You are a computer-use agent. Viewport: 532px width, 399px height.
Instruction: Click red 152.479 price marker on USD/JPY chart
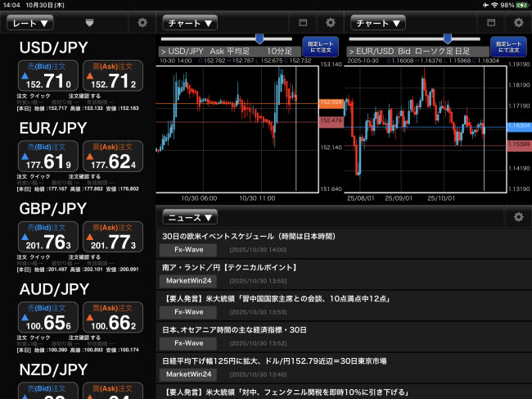pyautogui.click(x=331, y=121)
